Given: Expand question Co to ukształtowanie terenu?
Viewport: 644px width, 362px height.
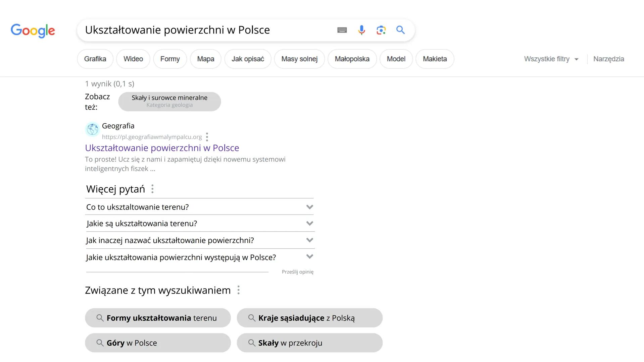Looking at the screenshot, I should point(309,207).
